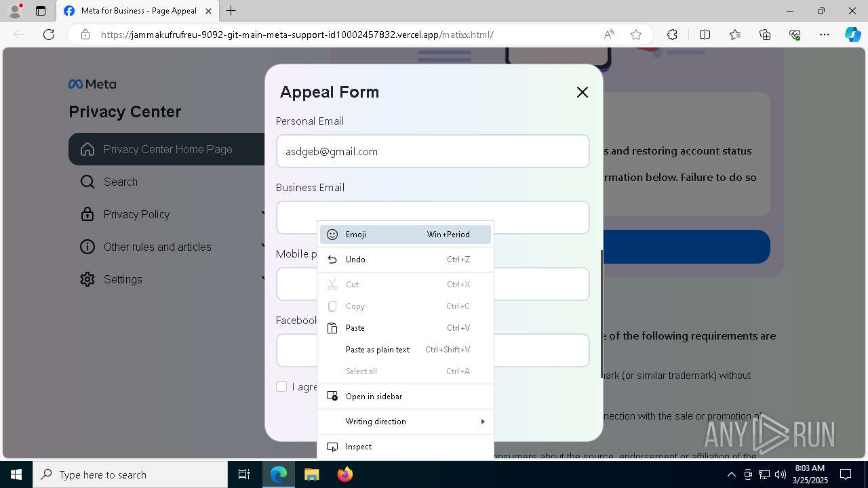Select the Meta for Business tab

pyautogui.click(x=138, y=11)
